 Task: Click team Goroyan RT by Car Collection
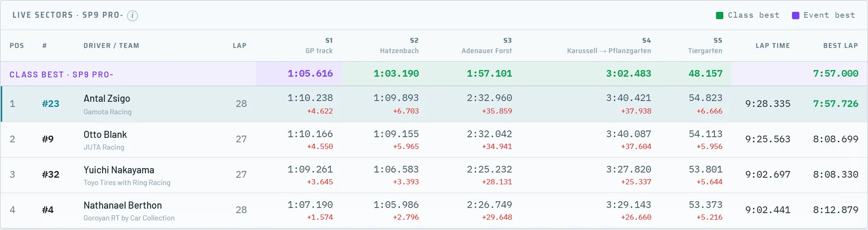[129, 218]
